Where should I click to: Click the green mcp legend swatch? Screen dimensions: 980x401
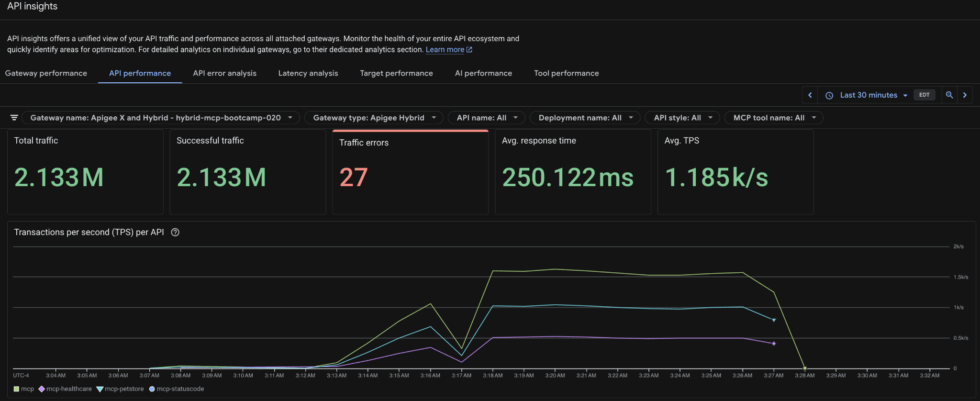(x=16, y=389)
